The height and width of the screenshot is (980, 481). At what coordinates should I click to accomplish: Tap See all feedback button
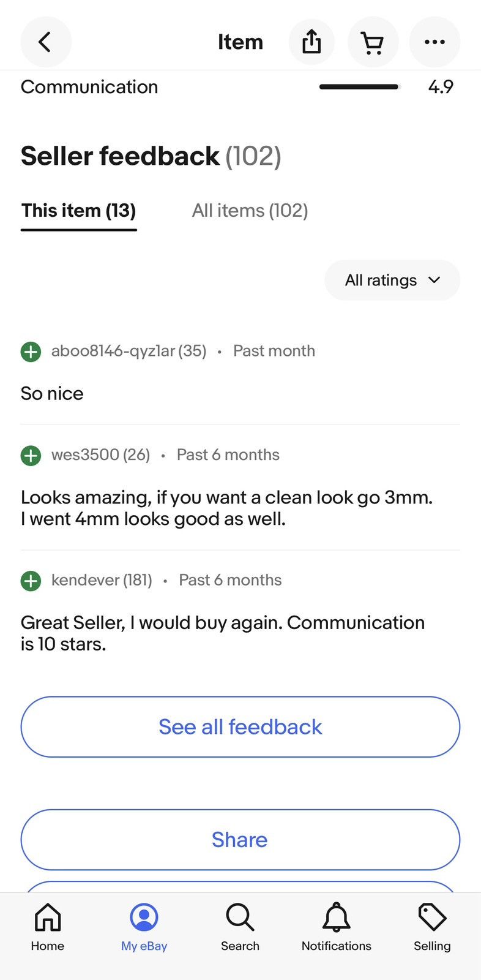point(240,726)
